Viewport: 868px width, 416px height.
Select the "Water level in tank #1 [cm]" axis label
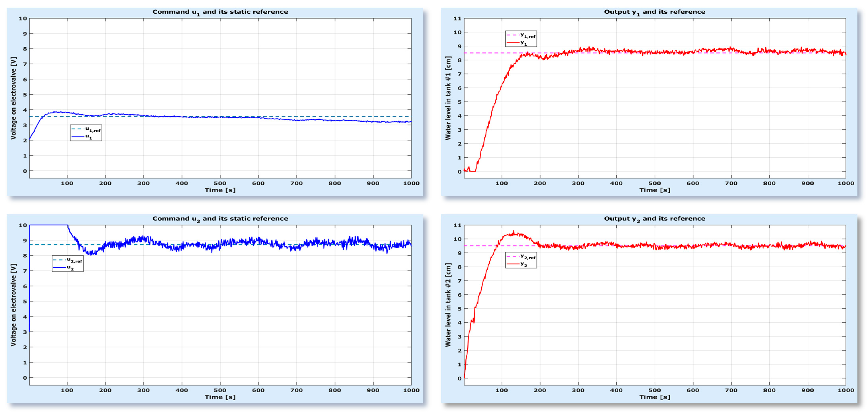(448, 98)
